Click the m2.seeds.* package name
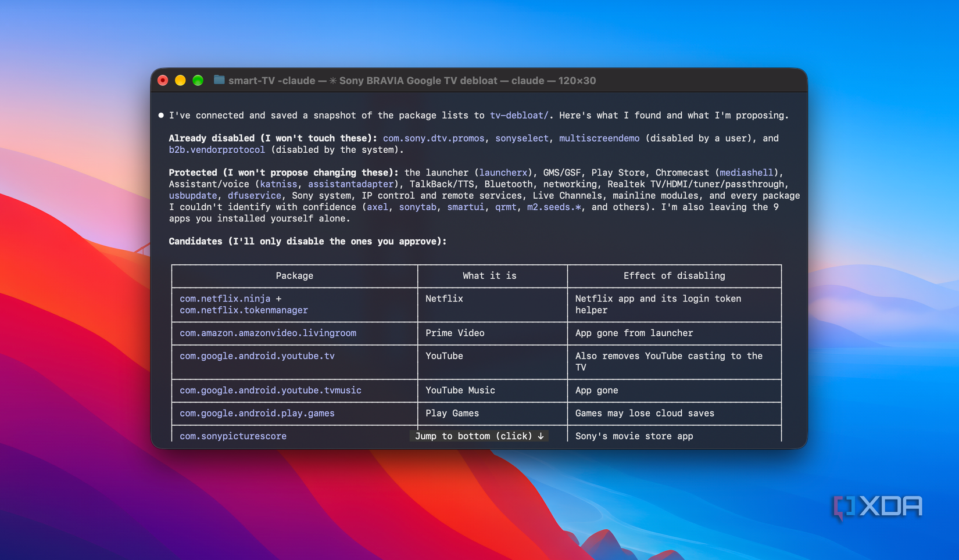The image size is (959, 560). [x=554, y=207]
